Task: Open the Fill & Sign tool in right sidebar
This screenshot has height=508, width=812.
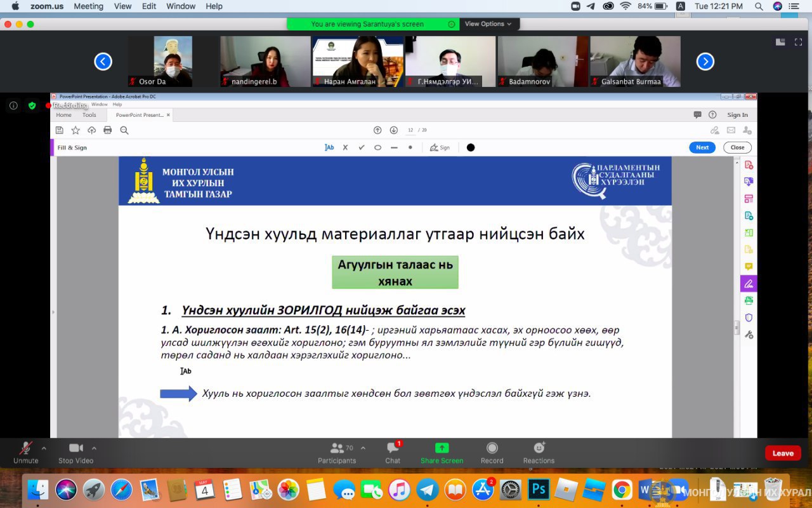Action: [749, 283]
